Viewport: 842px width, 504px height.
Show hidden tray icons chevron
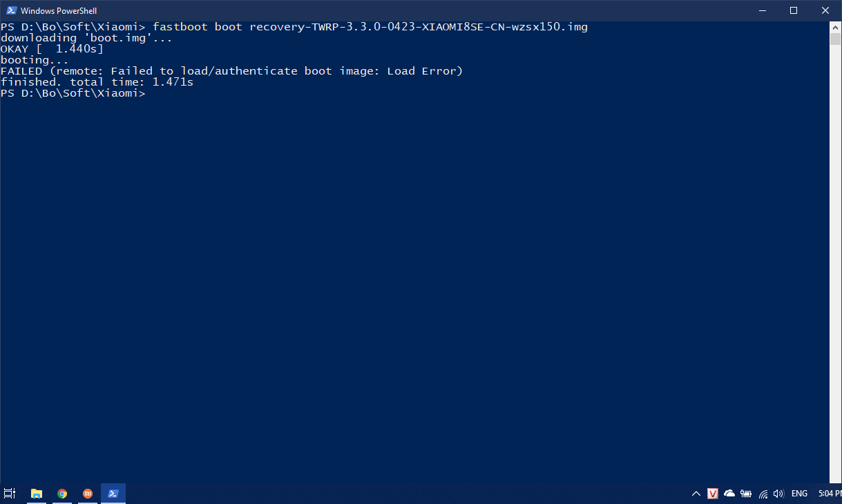click(696, 494)
